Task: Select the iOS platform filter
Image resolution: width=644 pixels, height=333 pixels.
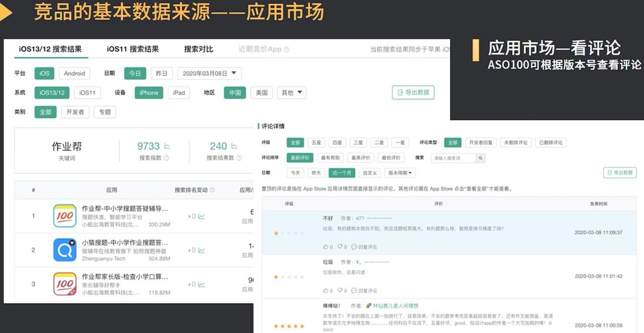Action: (x=44, y=74)
